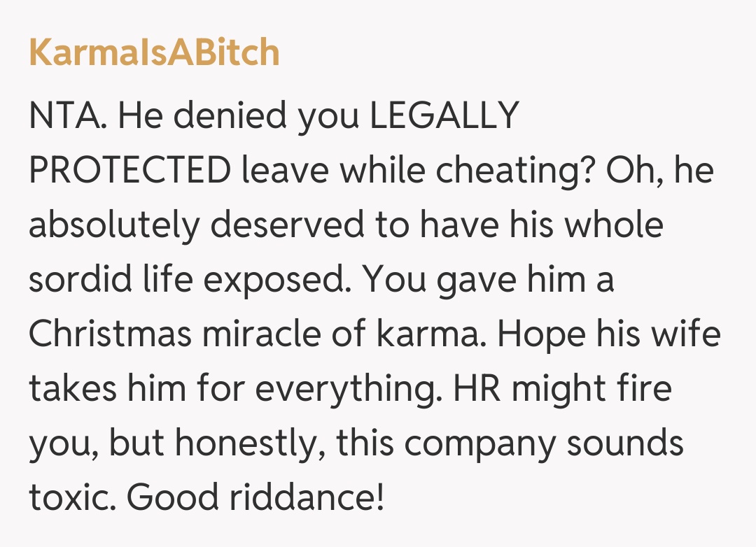Screen dimensions: 756x547
Task: Click the word "Christmas" in the comment
Action: point(110,334)
